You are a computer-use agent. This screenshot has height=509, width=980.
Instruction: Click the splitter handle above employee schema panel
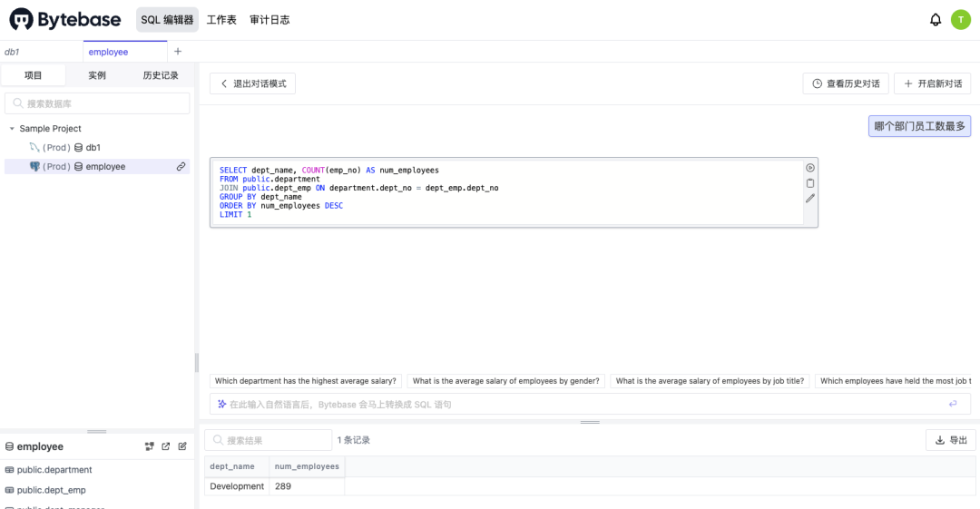(97, 432)
